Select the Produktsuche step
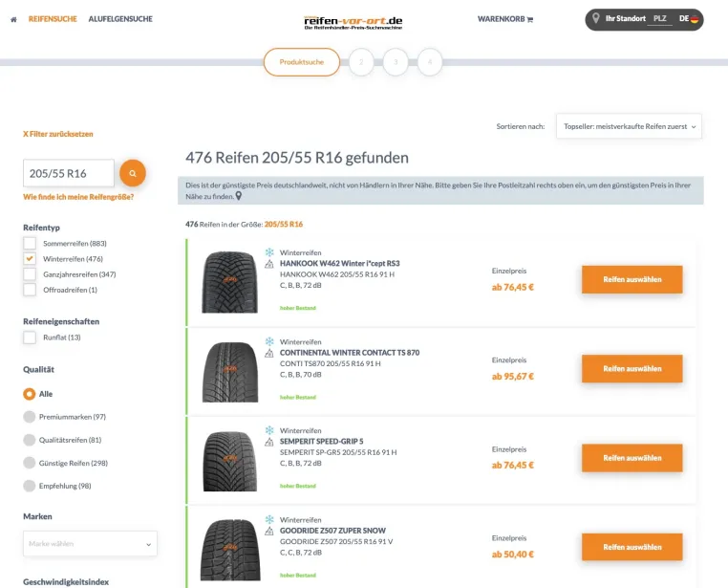 [x=302, y=62]
